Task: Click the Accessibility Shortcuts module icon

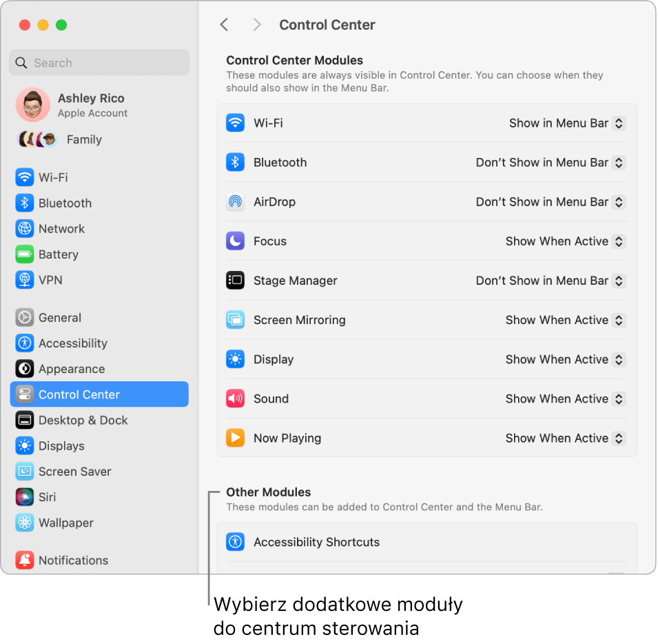Action: click(x=236, y=541)
